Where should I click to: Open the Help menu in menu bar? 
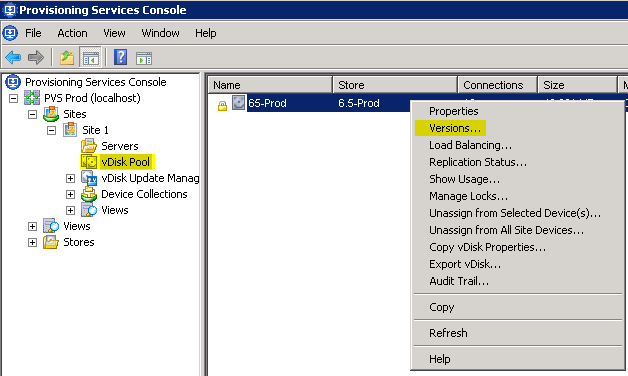205,33
